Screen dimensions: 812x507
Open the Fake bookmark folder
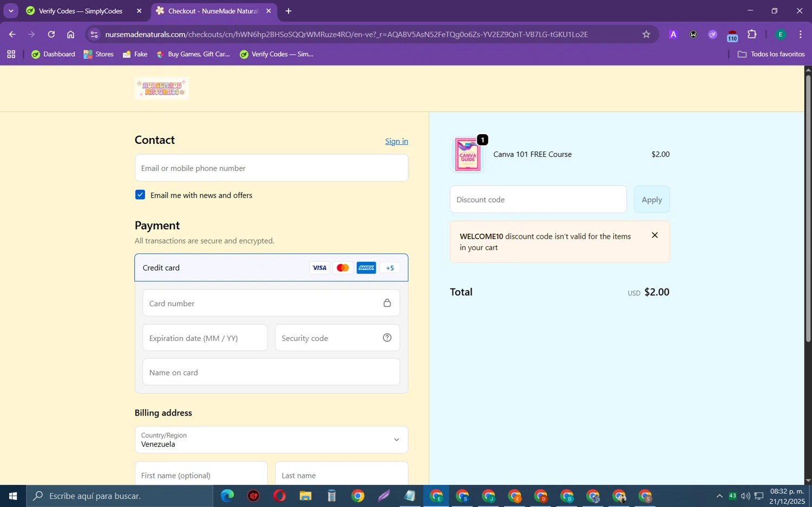135,54
